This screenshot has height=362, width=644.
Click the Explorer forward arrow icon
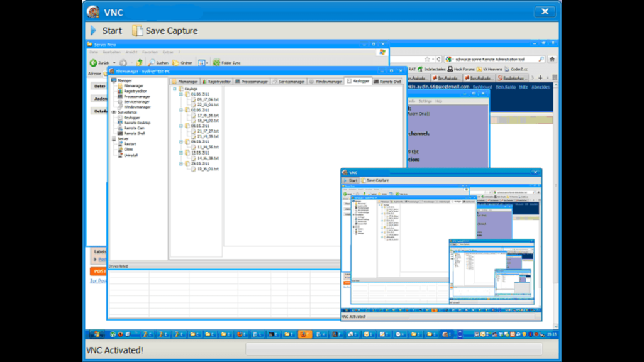point(123,63)
